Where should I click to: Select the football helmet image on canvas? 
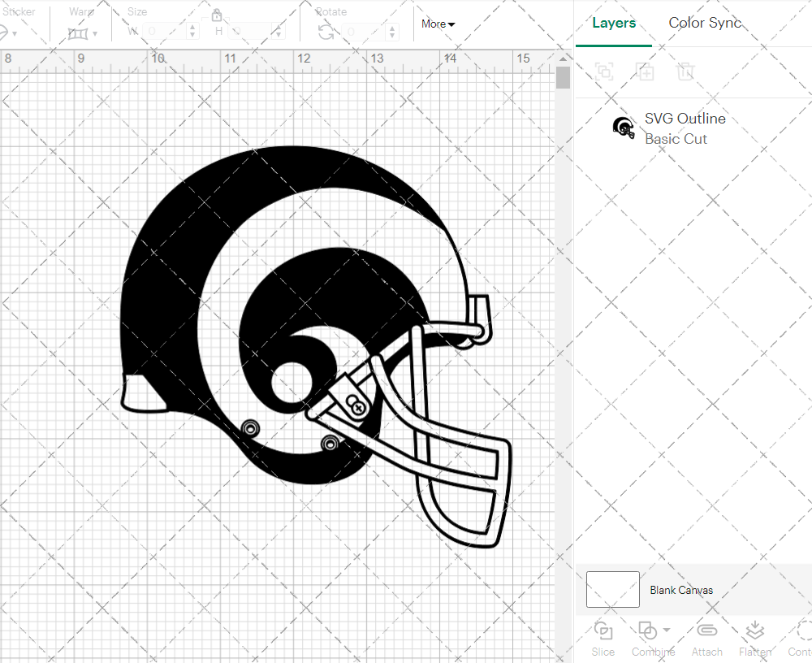click(316, 346)
